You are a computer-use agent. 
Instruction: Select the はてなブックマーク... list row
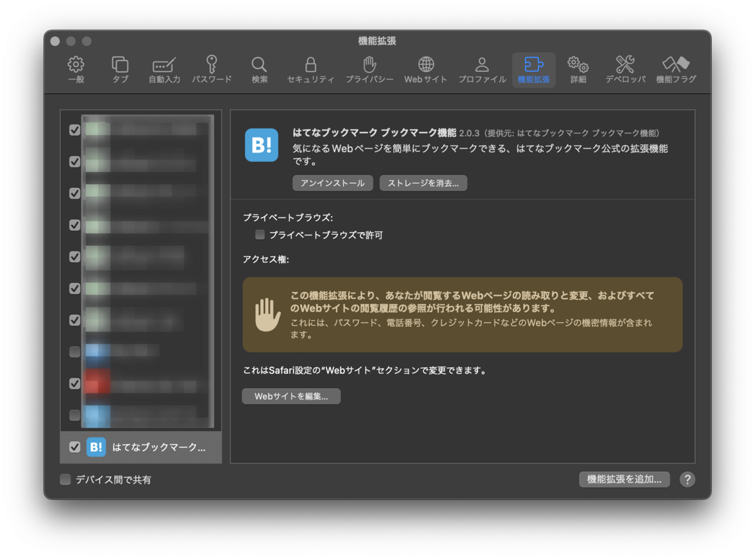141,447
